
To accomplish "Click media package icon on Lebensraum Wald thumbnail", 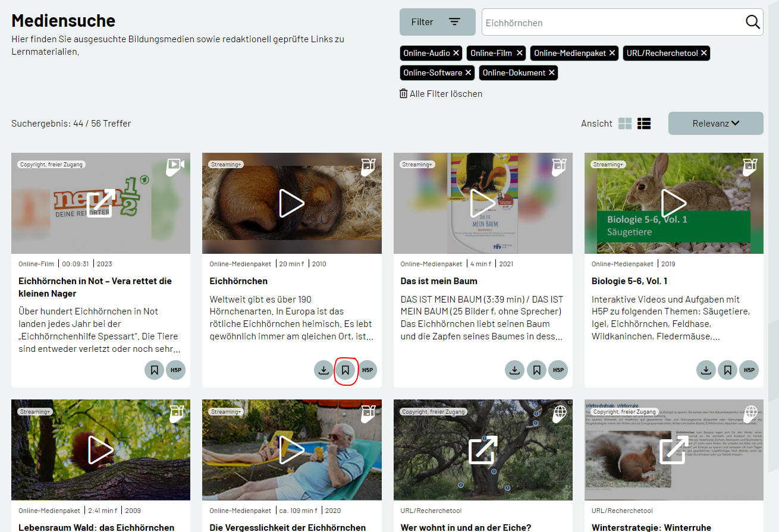I will click(177, 413).
